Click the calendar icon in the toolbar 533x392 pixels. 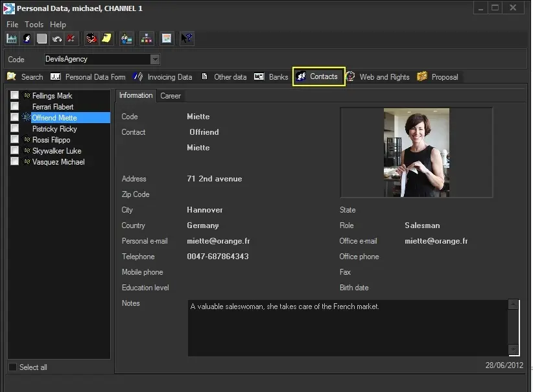click(167, 39)
